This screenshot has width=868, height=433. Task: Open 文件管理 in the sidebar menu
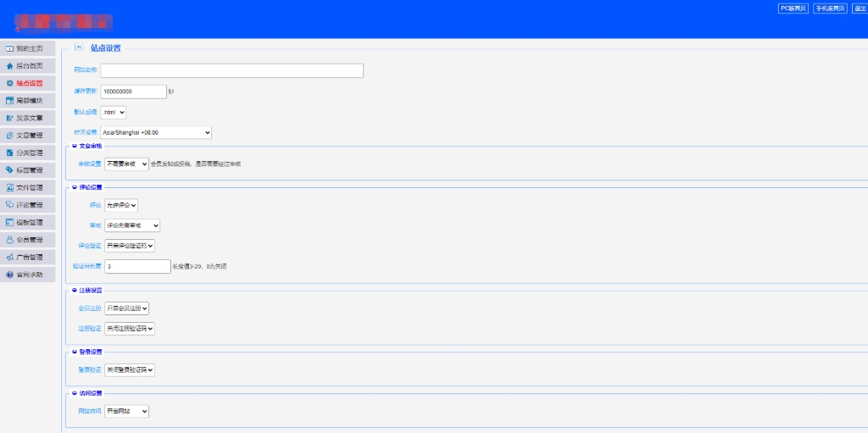tap(29, 187)
